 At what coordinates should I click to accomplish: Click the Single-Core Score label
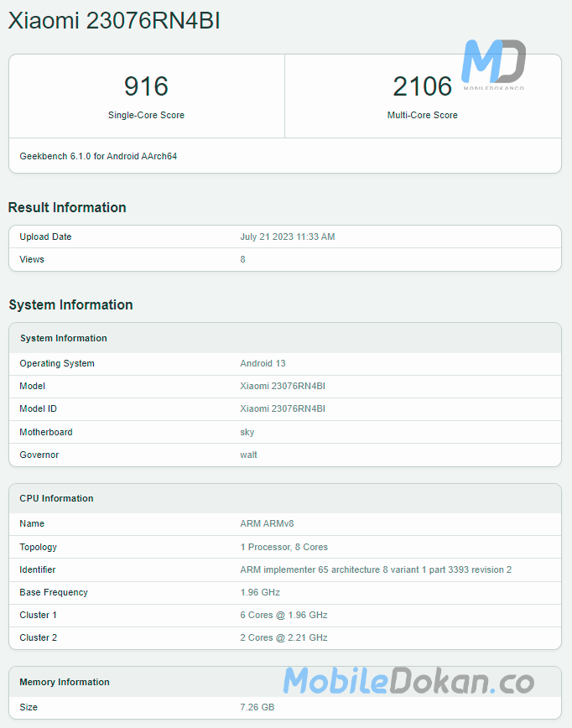point(146,115)
